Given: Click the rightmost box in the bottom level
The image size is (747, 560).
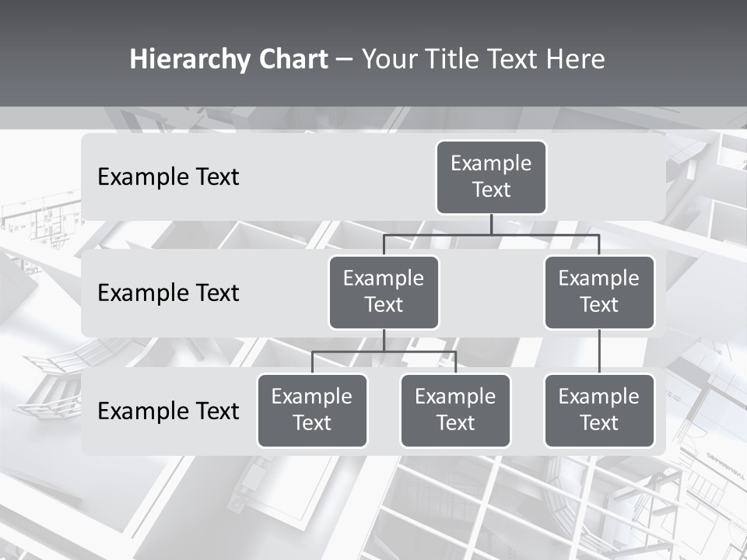Looking at the screenshot, I should pyautogui.click(x=598, y=411).
